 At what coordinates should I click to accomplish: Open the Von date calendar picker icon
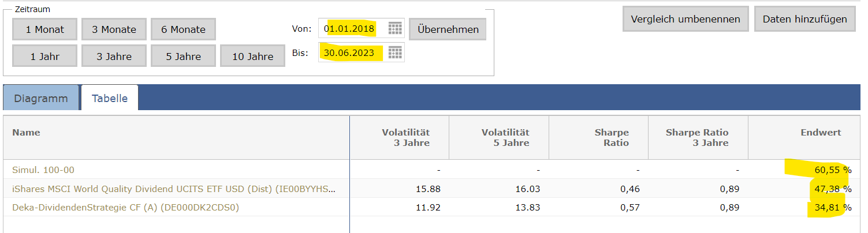point(395,28)
